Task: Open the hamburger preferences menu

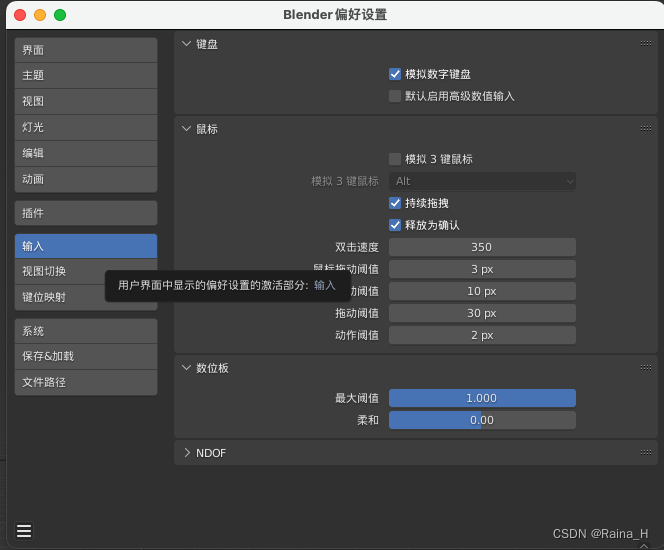Action: pos(24,531)
